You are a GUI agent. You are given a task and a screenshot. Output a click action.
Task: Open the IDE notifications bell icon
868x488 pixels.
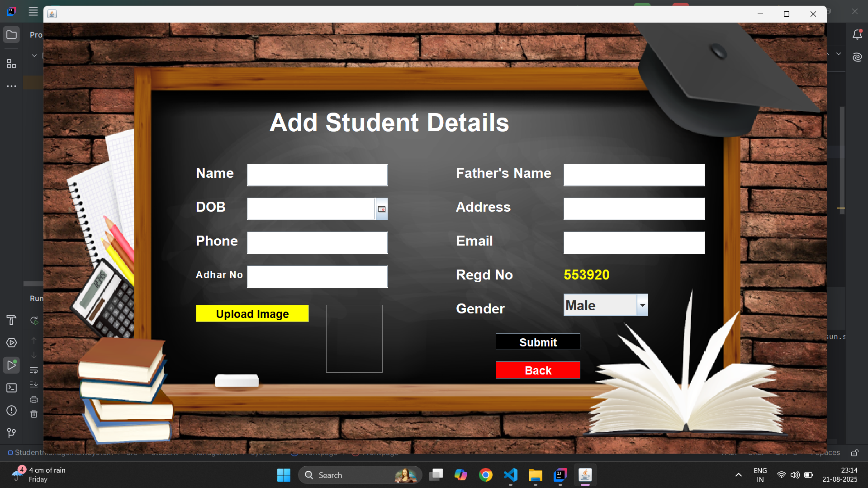(x=857, y=35)
